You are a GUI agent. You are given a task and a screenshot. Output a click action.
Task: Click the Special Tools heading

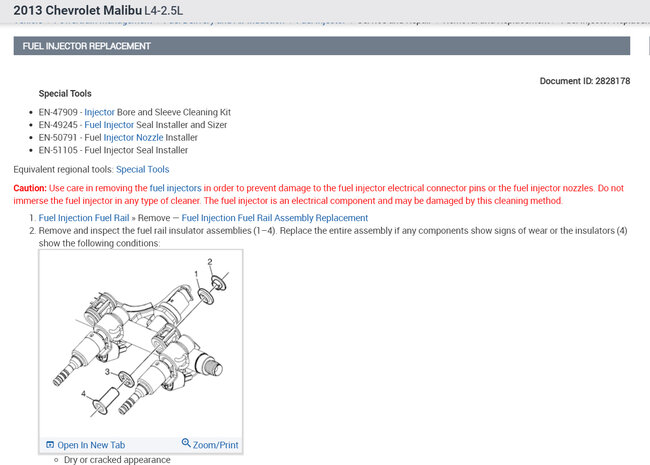(65, 94)
